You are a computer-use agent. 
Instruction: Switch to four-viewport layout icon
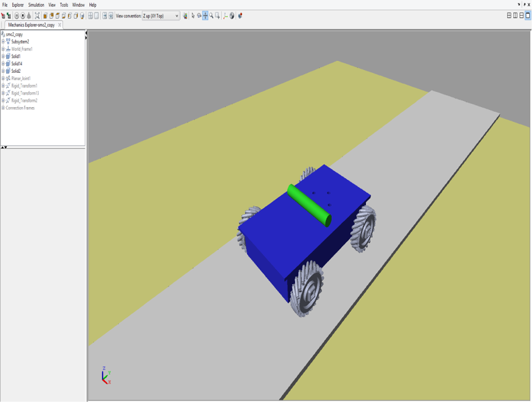(509, 15)
